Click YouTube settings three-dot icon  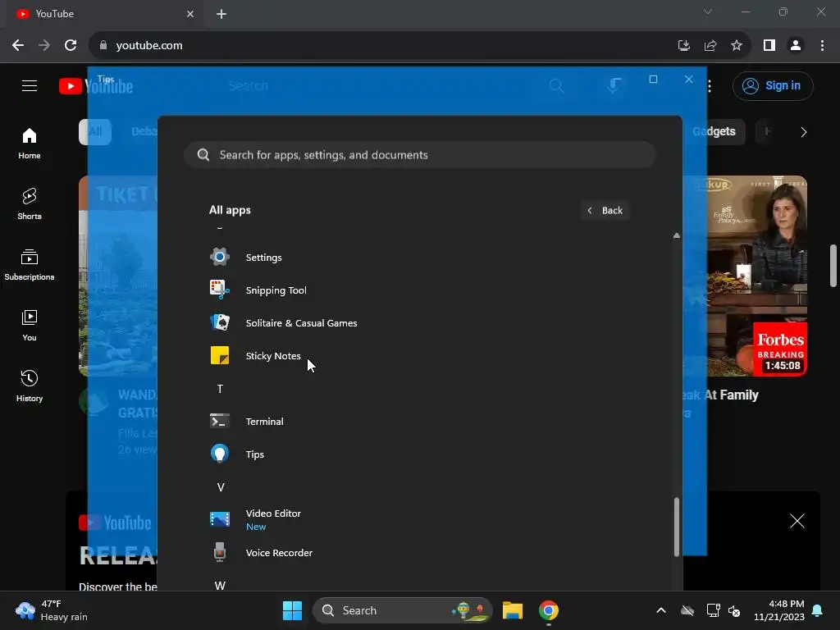[710, 85]
